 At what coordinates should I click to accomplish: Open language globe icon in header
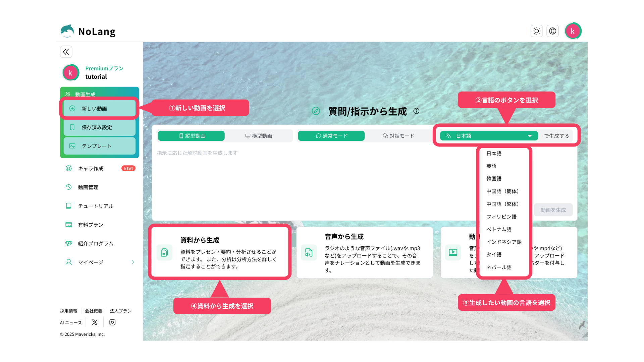pos(552,31)
